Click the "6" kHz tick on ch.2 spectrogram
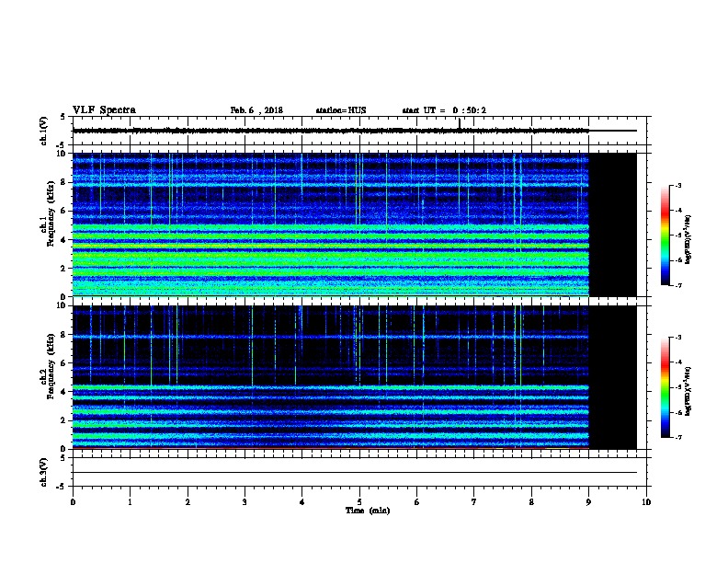 [64, 363]
